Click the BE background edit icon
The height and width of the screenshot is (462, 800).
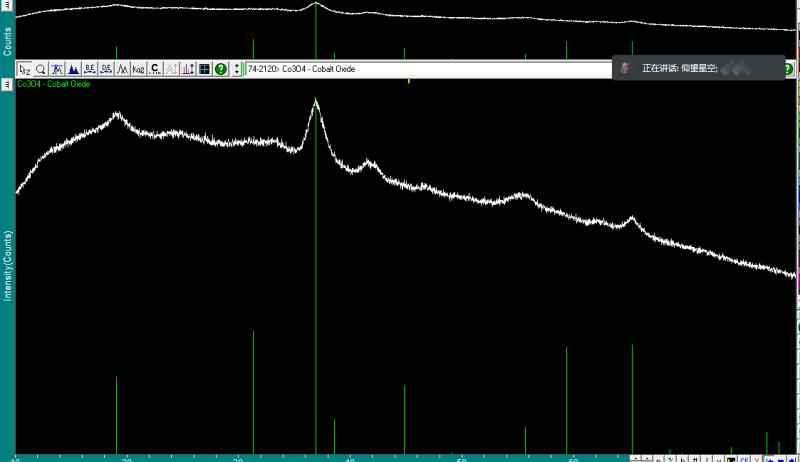(x=90, y=69)
